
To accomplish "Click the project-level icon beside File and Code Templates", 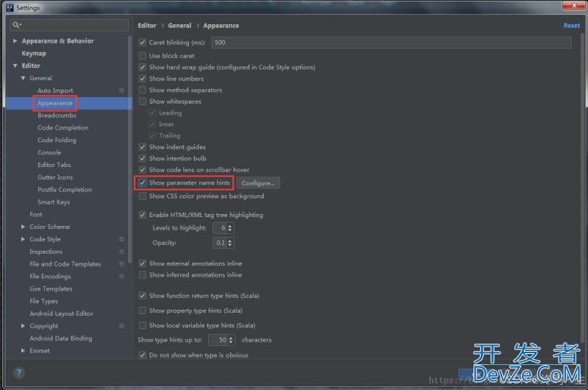I will [121, 264].
